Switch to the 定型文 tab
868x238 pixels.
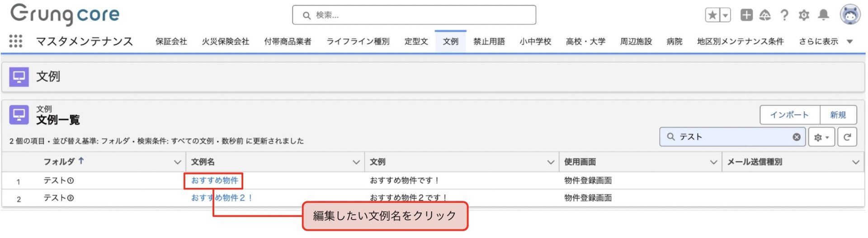pyautogui.click(x=416, y=42)
